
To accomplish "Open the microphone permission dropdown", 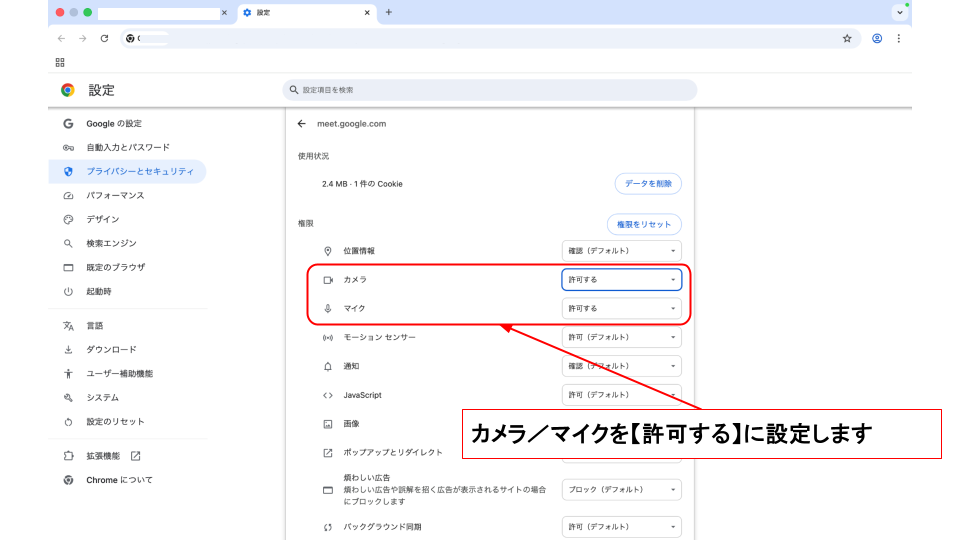I will point(621,308).
